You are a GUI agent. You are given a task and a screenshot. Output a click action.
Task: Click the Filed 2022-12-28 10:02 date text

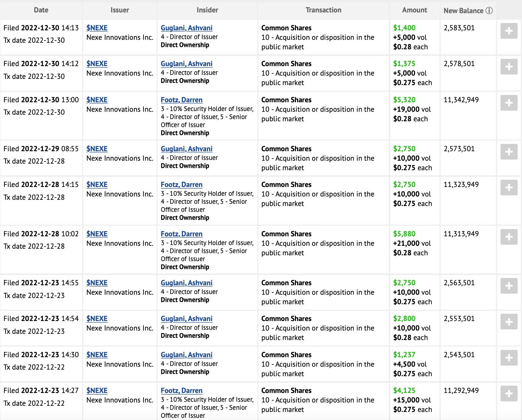[x=41, y=234]
